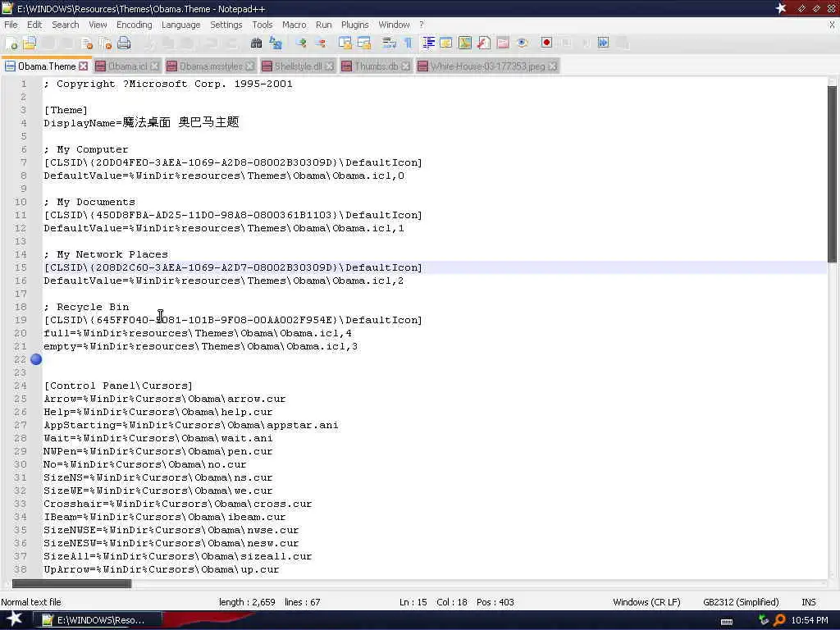This screenshot has width=840, height=630.
Task: Toggle file monitoring eye icon
Action: pos(523,43)
